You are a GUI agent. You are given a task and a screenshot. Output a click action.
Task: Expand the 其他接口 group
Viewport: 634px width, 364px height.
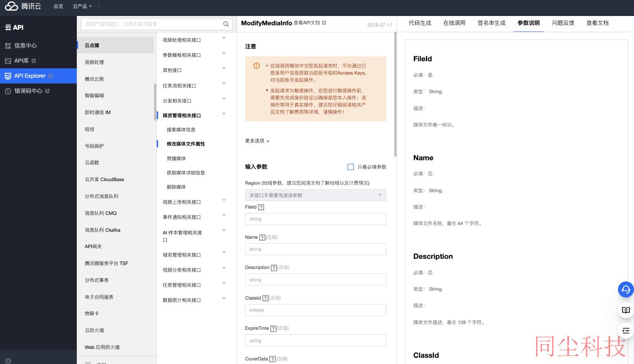pos(224,68)
